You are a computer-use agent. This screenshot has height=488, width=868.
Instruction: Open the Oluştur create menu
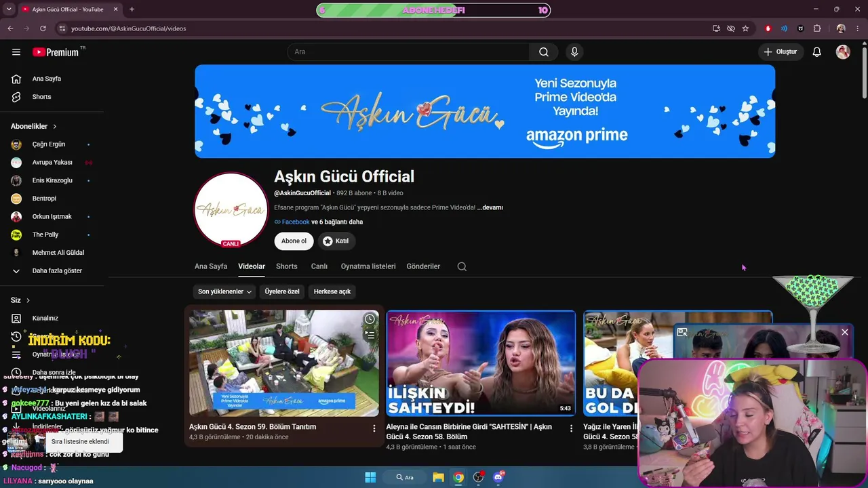tap(781, 52)
